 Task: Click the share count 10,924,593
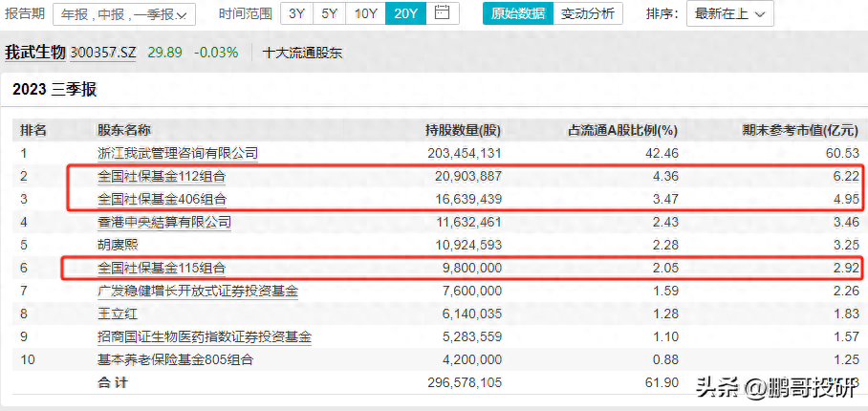click(468, 245)
